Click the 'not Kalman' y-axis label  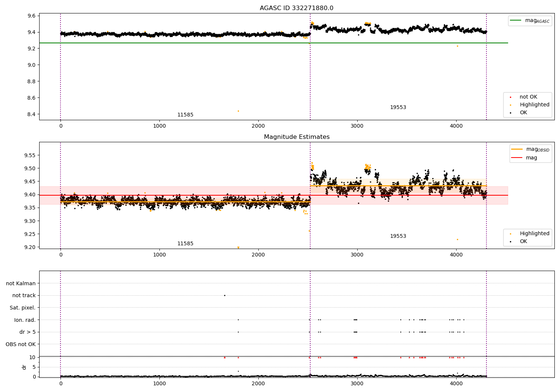point(21,283)
